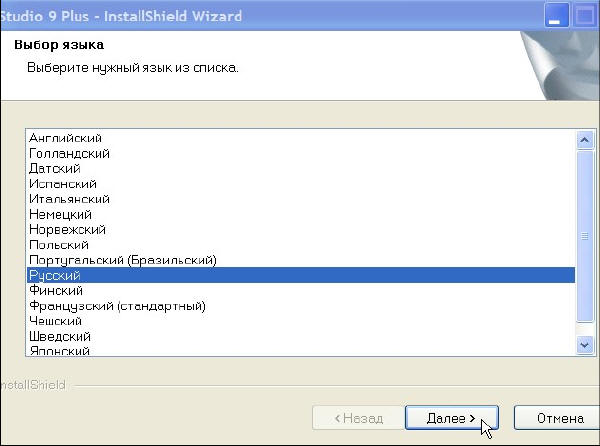This screenshot has height=446, width=600.
Task: Choose Голландский from the list
Action: point(70,154)
